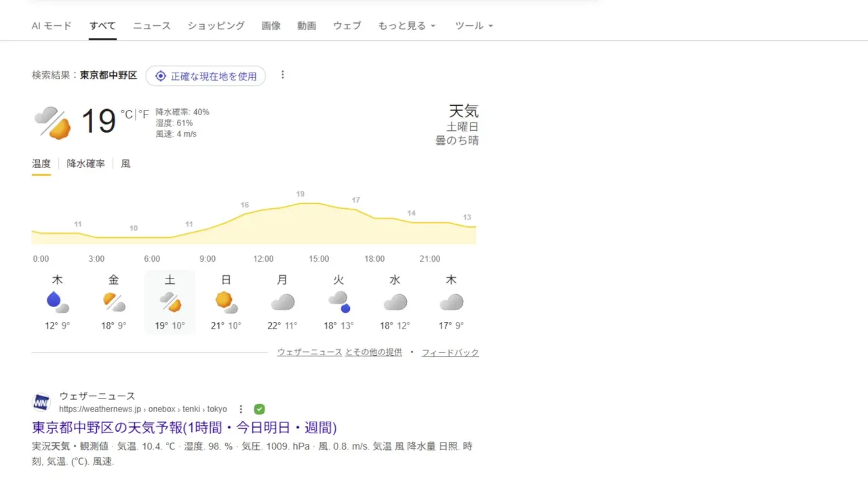The height and width of the screenshot is (488, 868).
Task: Click the 22° 11° Monday temperatures
Action: [282, 325]
